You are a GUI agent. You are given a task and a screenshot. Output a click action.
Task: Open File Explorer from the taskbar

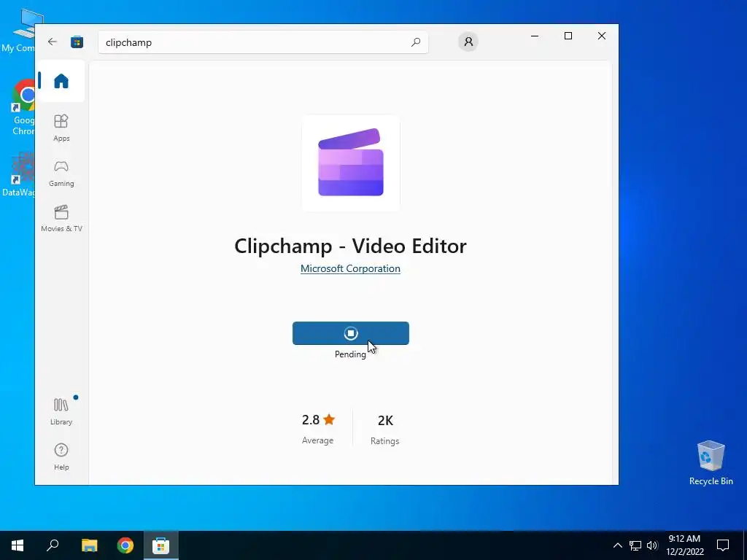pos(89,545)
